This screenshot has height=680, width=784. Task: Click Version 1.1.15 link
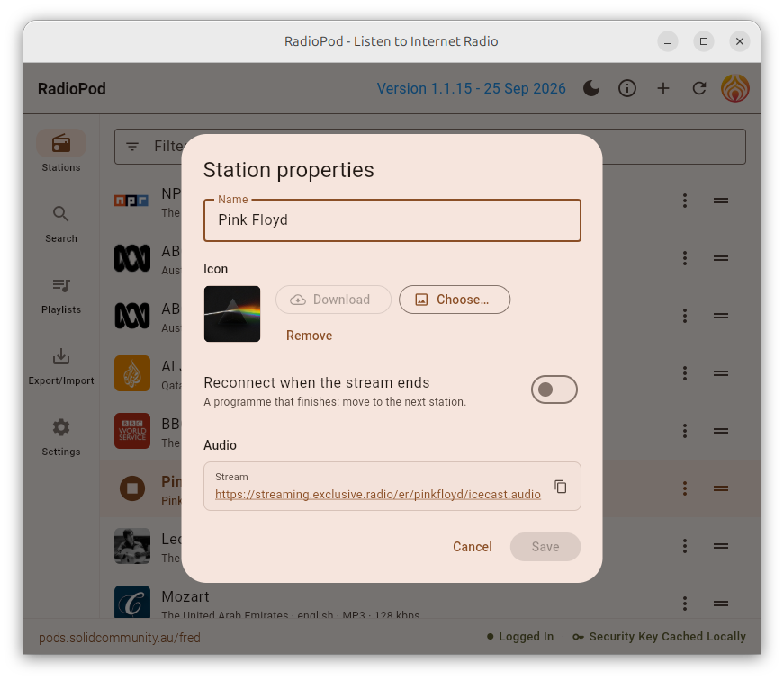(x=471, y=88)
